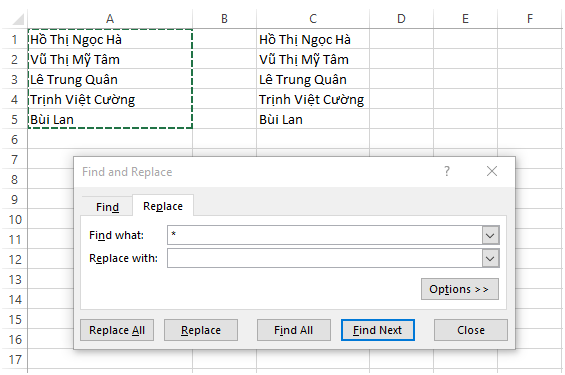Screen dimensions: 565x375
Task: Close the dialog with the Close button
Action: pyautogui.click(x=471, y=330)
